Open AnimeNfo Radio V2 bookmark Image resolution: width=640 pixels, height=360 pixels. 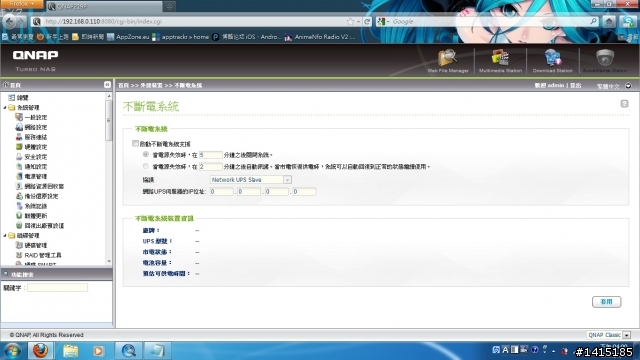click(320, 37)
